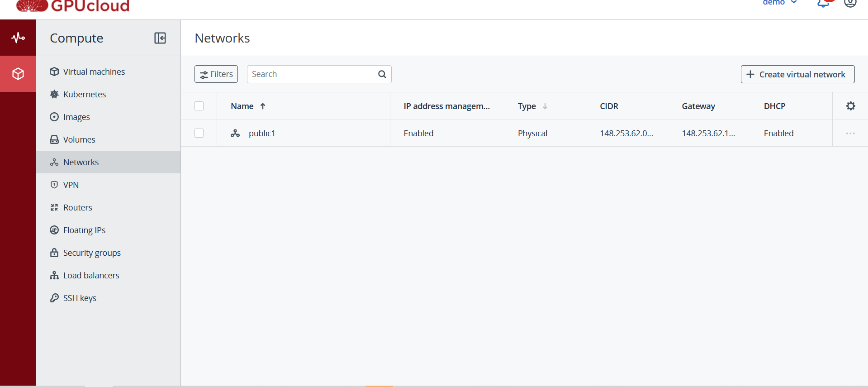Click the Routers arrows icon
The image size is (868, 387).
point(54,207)
